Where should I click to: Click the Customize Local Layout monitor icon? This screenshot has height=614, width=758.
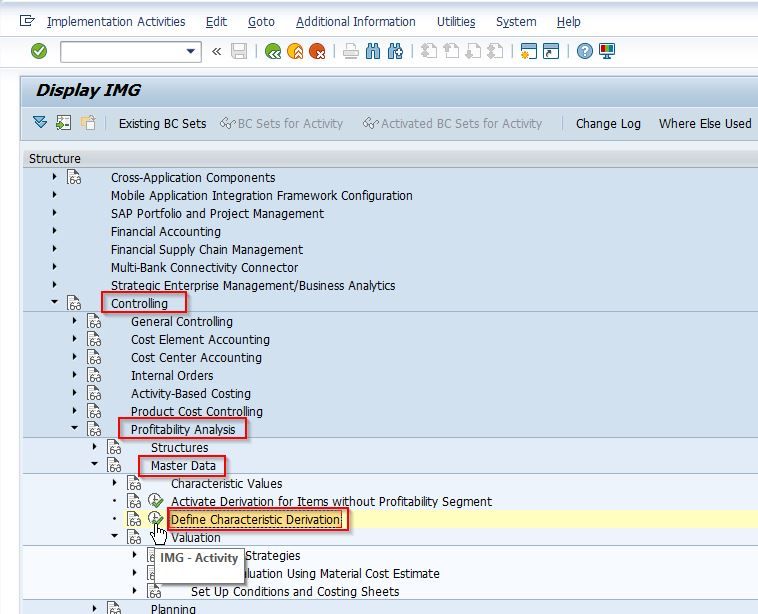[607, 51]
